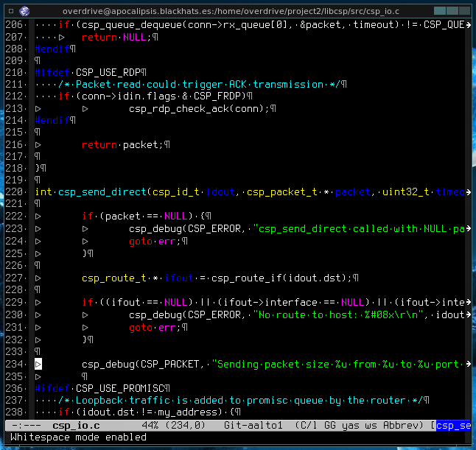Click the closing brace on line 218

[x=37, y=168]
